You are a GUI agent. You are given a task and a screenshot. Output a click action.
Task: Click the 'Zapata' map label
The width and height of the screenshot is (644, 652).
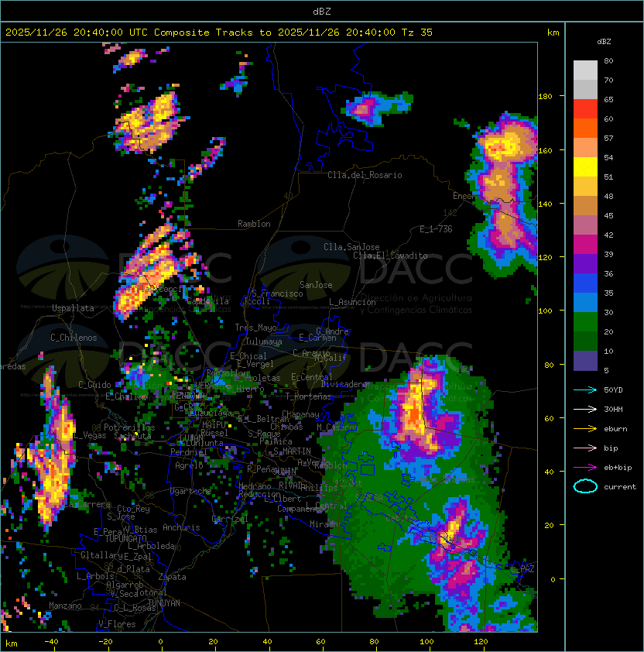(172, 577)
